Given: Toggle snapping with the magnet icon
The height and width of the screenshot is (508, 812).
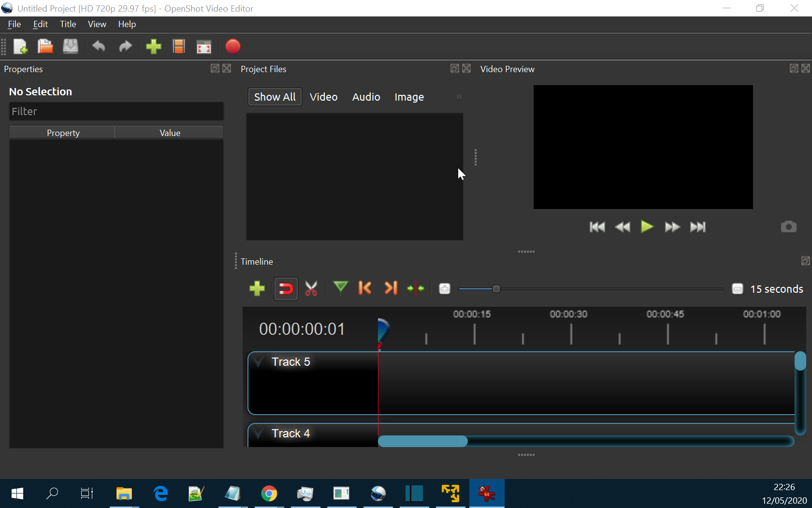Looking at the screenshot, I should coord(286,288).
